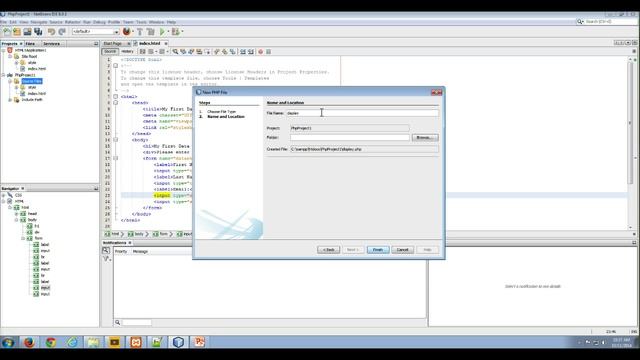This screenshot has width=640, height=360.
Task: Click the Undo toolbar icon
Action: point(51,31)
